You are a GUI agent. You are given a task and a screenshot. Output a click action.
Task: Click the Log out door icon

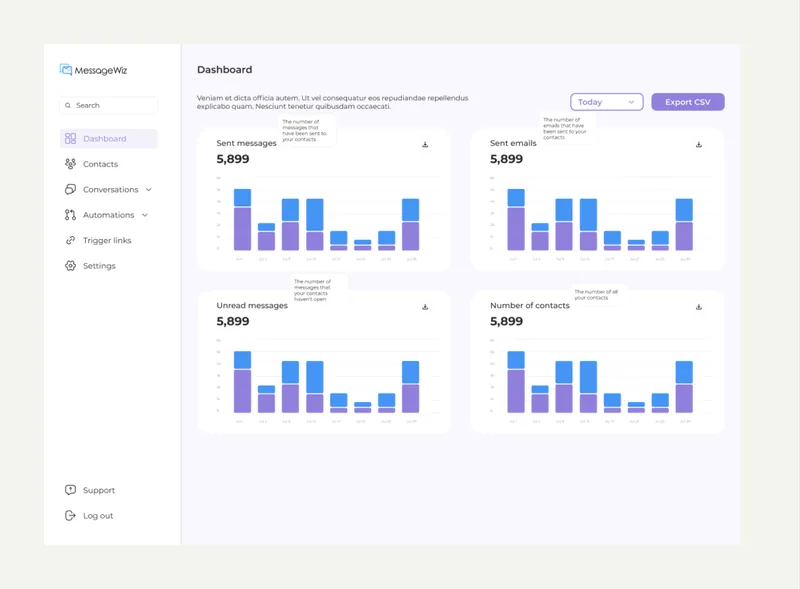pyautogui.click(x=70, y=516)
